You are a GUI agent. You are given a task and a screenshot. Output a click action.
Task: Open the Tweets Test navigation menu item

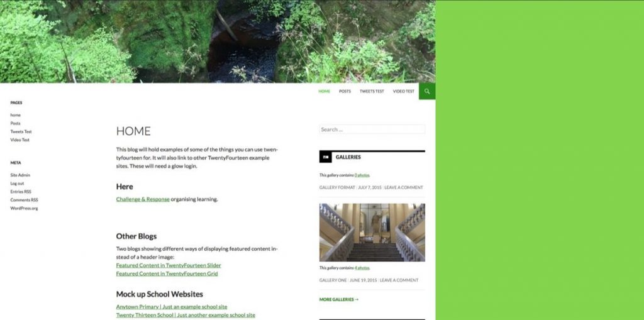click(x=372, y=91)
